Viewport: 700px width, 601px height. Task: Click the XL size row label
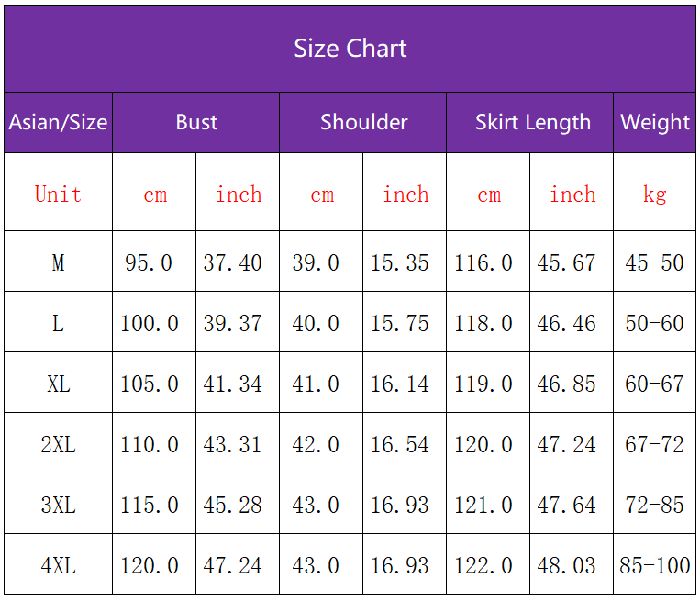point(58,384)
